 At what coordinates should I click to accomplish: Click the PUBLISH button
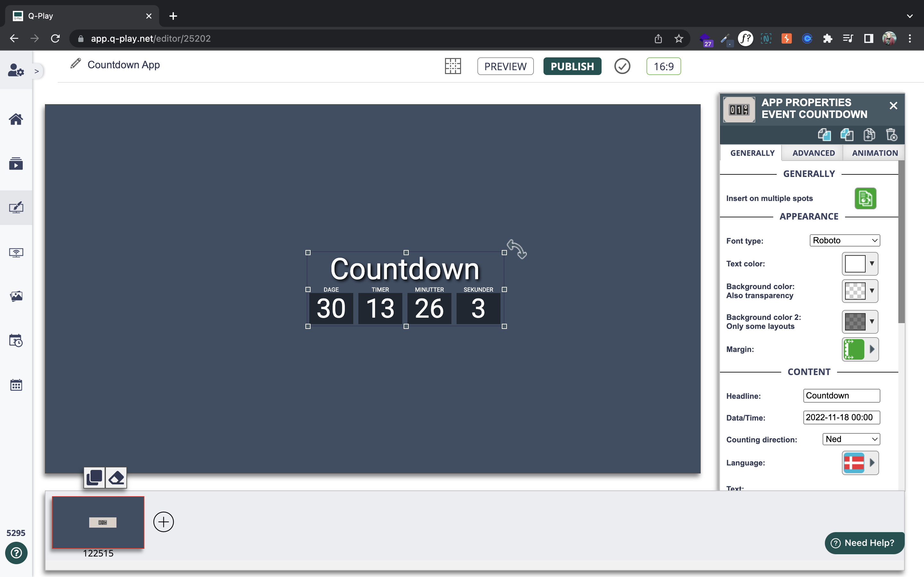[x=571, y=66]
